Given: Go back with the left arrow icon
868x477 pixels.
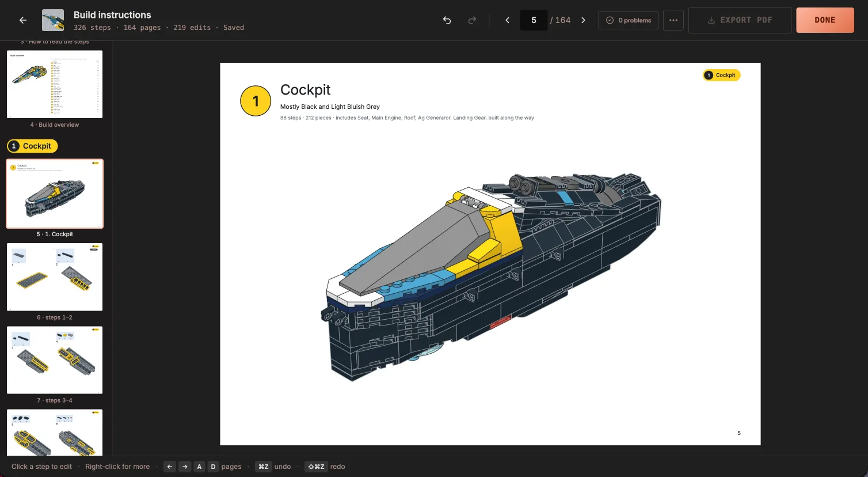Looking at the screenshot, I should point(23,20).
